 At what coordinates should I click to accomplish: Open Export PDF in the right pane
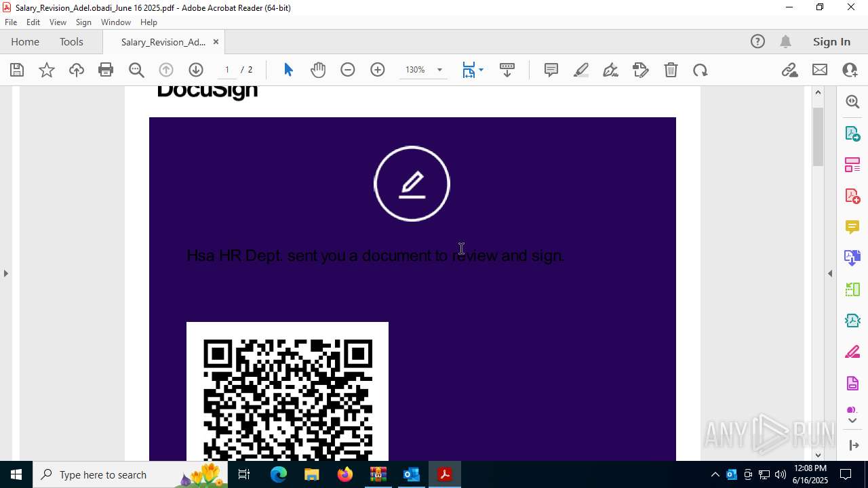pyautogui.click(x=852, y=133)
